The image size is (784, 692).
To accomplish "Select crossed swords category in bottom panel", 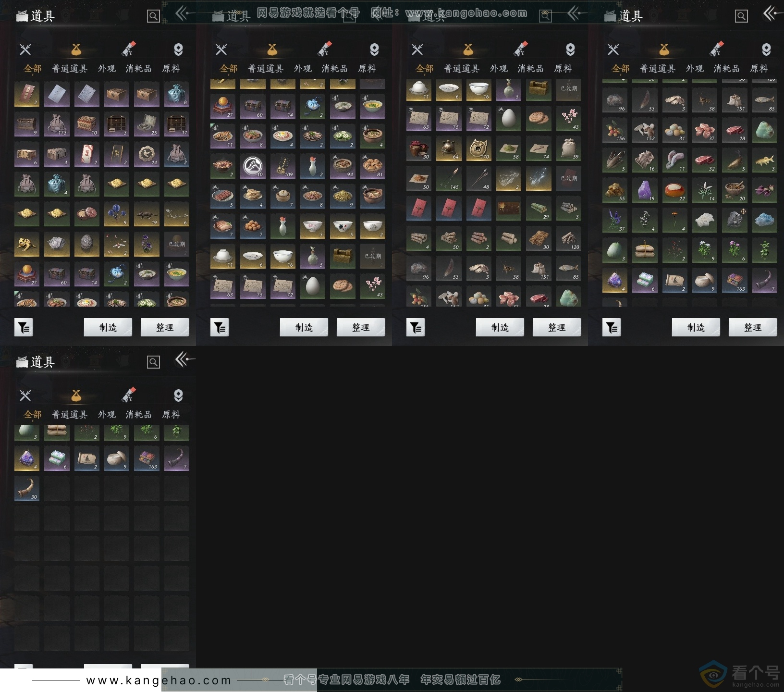I will click(x=25, y=395).
